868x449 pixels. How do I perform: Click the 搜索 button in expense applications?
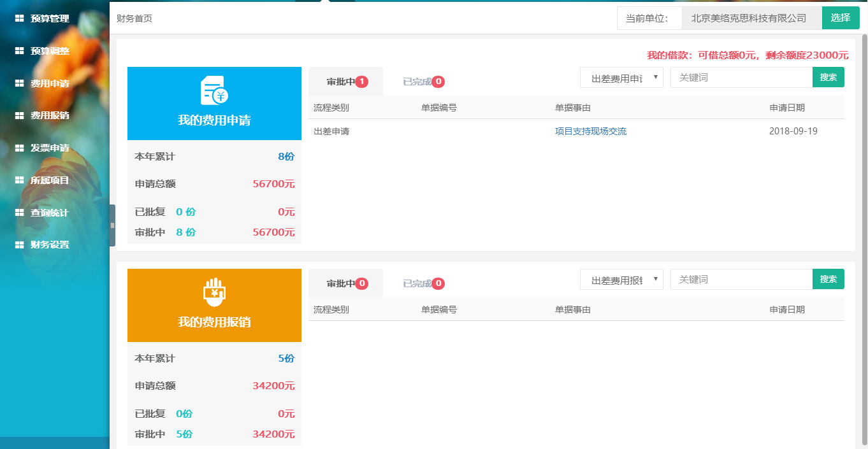828,78
